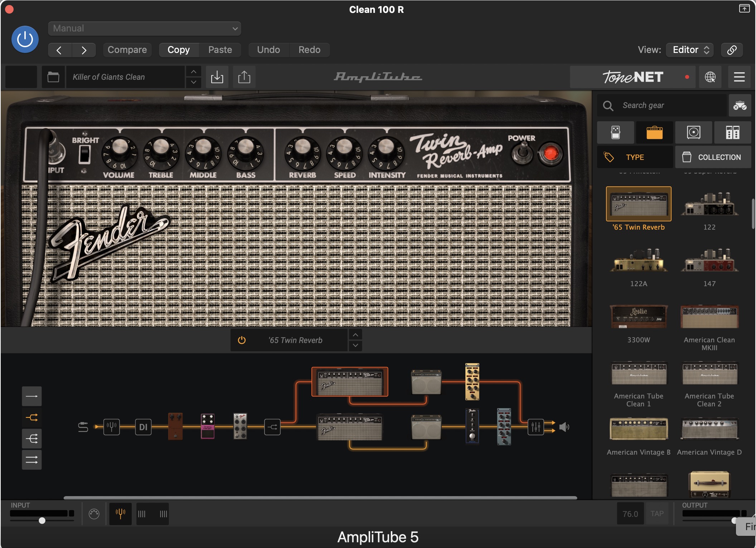
Task: Choose the 3300W Leslie amp
Action: pos(639,317)
